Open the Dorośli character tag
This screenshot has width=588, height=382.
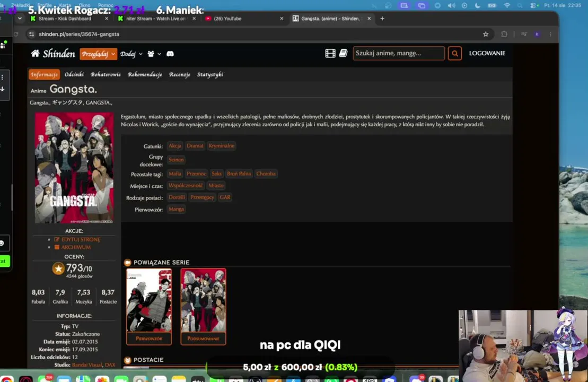[177, 197]
